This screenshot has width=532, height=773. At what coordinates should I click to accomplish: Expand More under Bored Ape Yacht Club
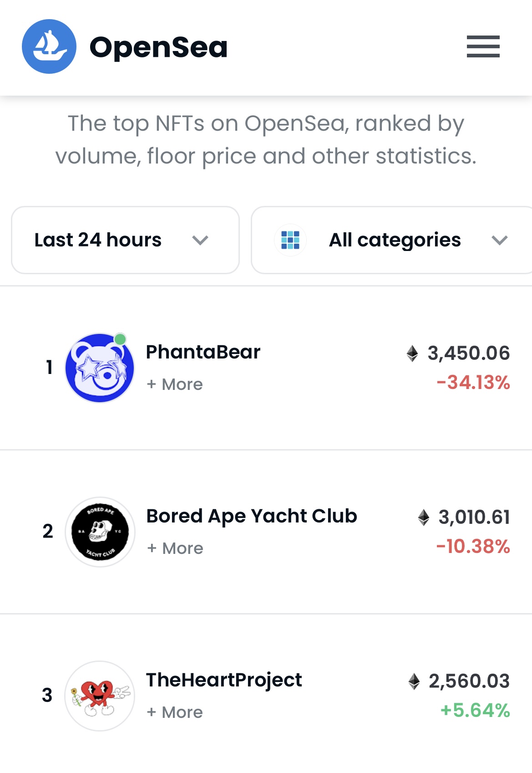175,548
